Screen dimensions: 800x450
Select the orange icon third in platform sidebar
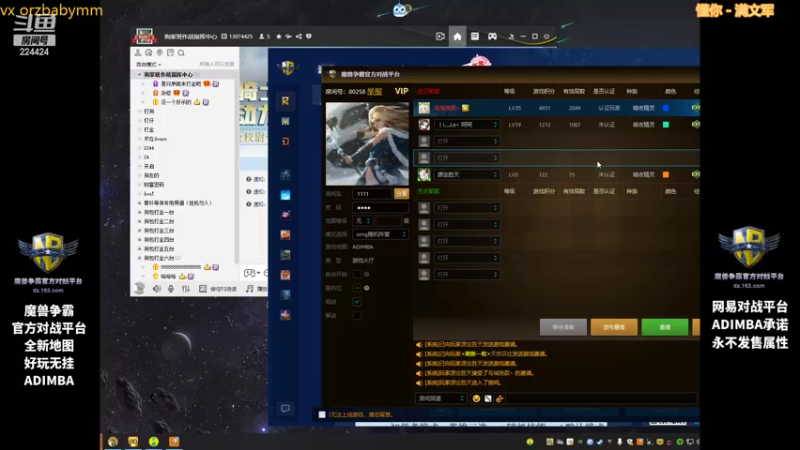click(285, 141)
